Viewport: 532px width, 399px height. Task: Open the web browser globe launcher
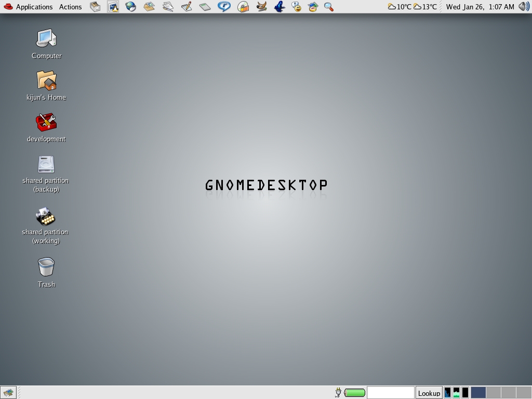(130, 7)
